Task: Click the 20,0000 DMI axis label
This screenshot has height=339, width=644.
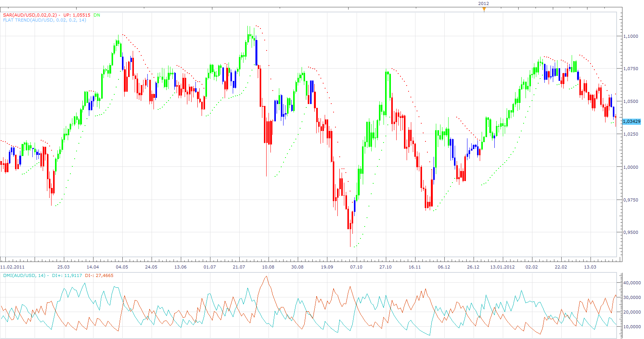Action: point(632,312)
